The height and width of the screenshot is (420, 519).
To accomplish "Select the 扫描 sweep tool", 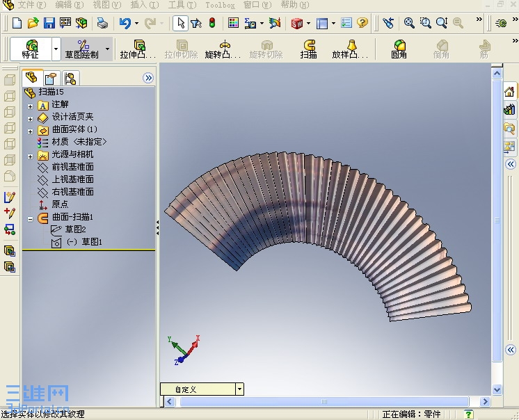I will [309, 49].
